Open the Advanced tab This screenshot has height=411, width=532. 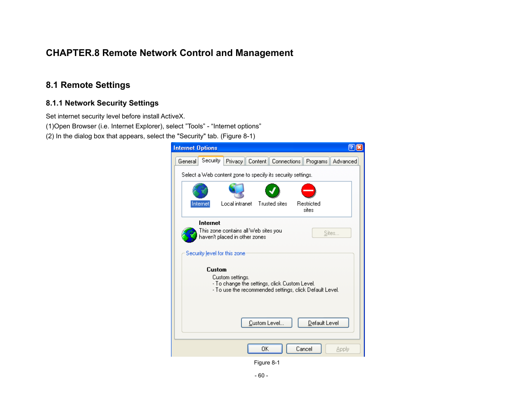pyautogui.click(x=345, y=161)
